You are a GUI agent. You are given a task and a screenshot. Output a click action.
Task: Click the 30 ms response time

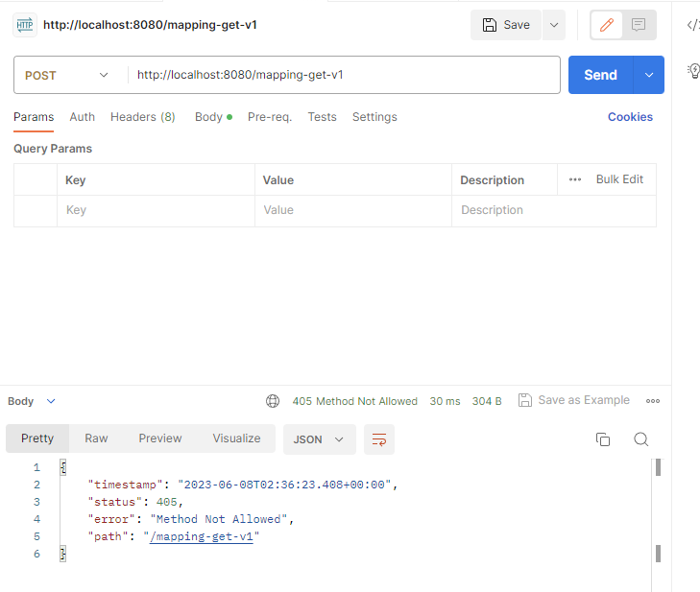[x=445, y=401]
